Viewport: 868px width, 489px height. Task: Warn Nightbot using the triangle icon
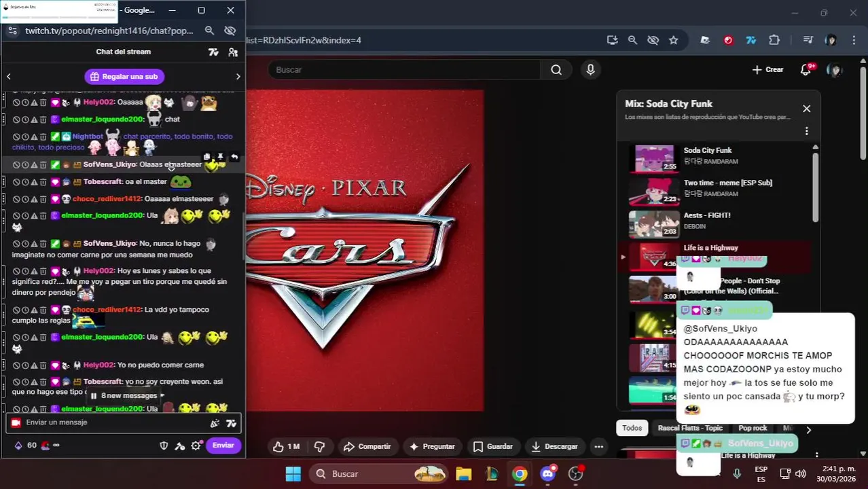pos(34,137)
